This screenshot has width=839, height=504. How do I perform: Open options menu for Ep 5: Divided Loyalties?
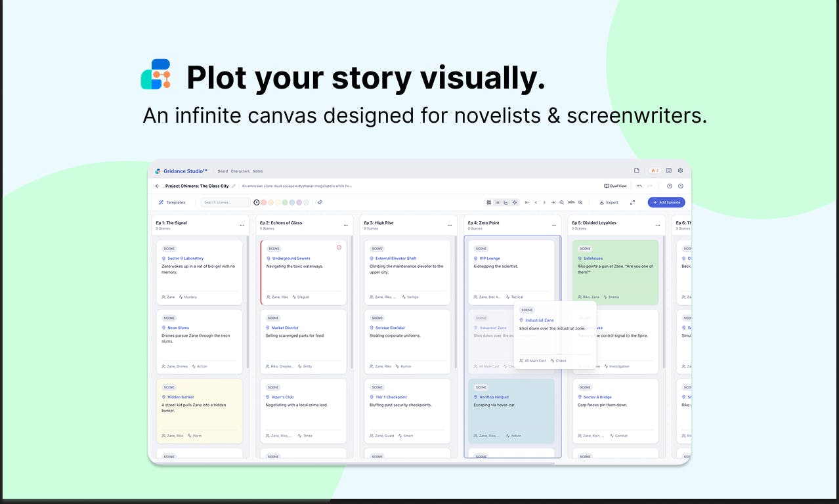658,225
